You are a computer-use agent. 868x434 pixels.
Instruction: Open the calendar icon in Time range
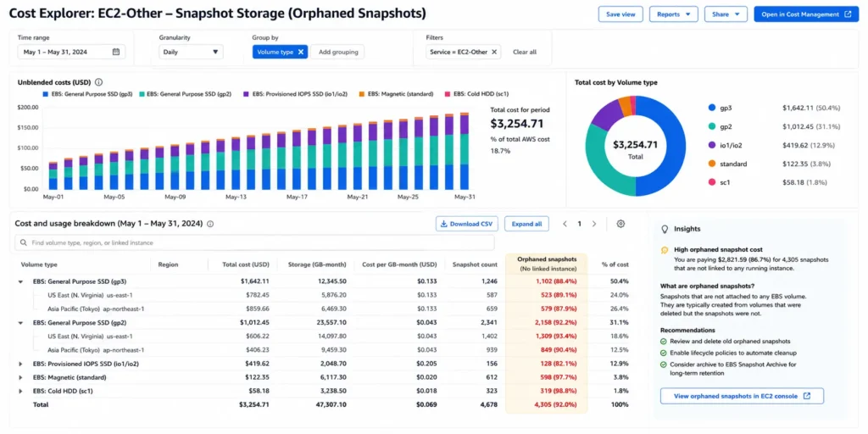[115, 52]
